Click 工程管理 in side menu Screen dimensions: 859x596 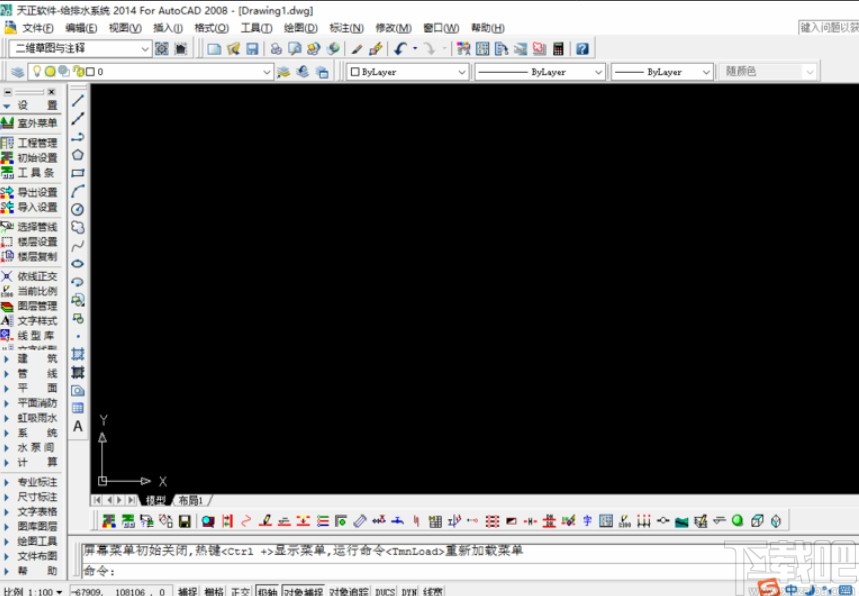31,143
